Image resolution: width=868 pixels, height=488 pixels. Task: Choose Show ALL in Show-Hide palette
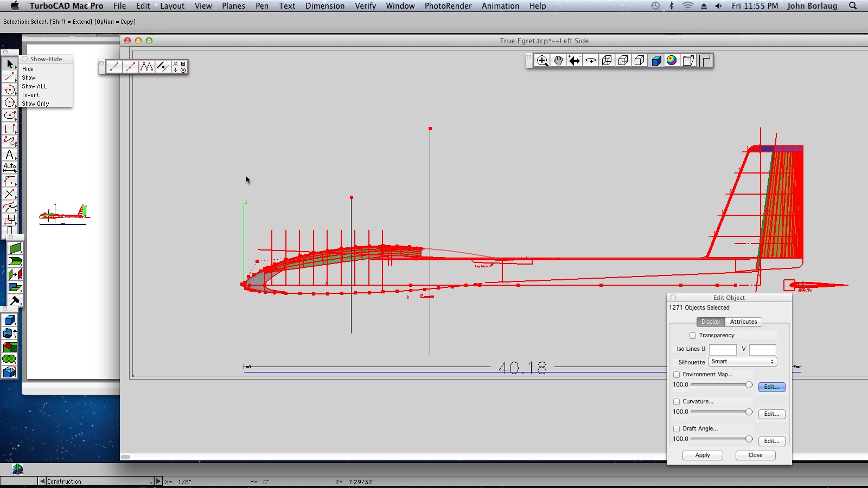tap(34, 87)
